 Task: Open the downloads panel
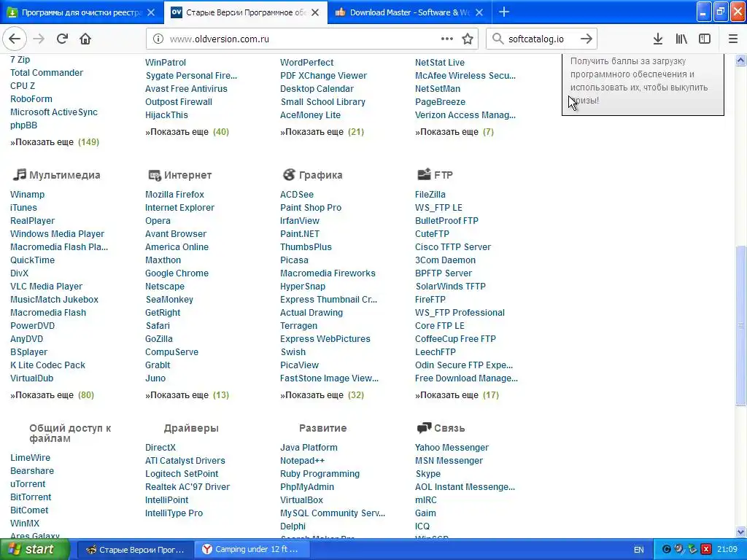(x=658, y=39)
